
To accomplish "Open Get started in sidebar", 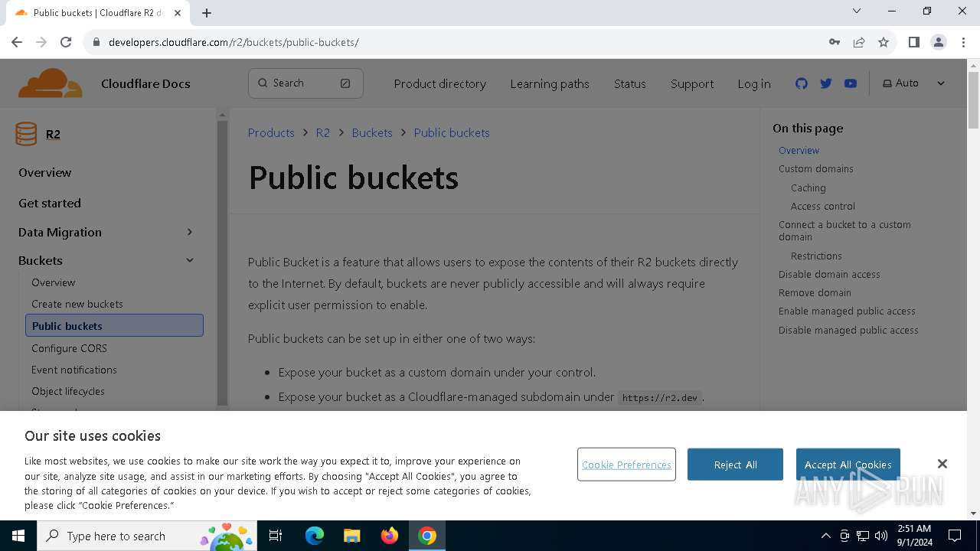I will (x=50, y=204).
